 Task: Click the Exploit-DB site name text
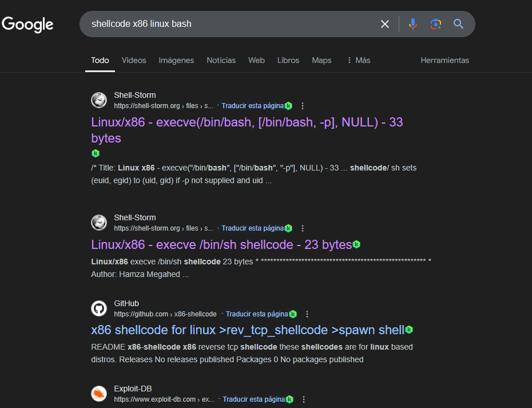(133, 389)
